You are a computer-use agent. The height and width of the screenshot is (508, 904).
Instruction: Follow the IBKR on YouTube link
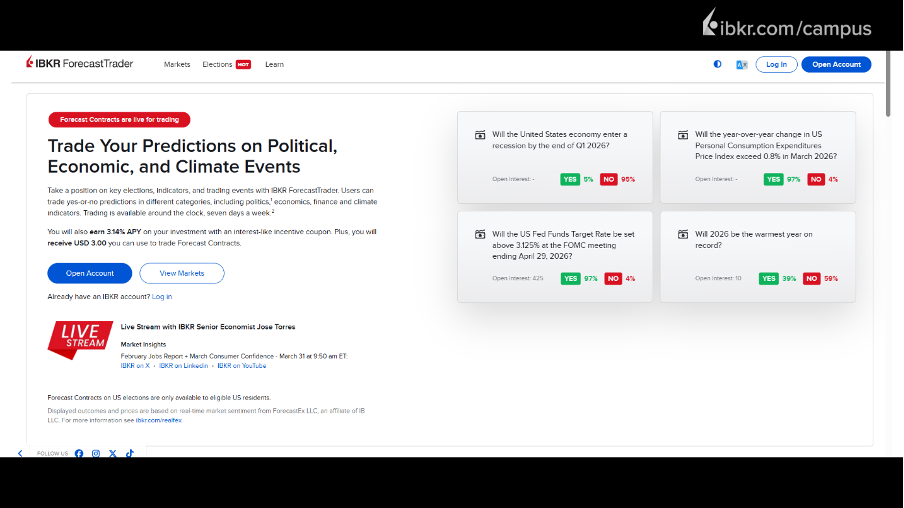tap(241, 366)
